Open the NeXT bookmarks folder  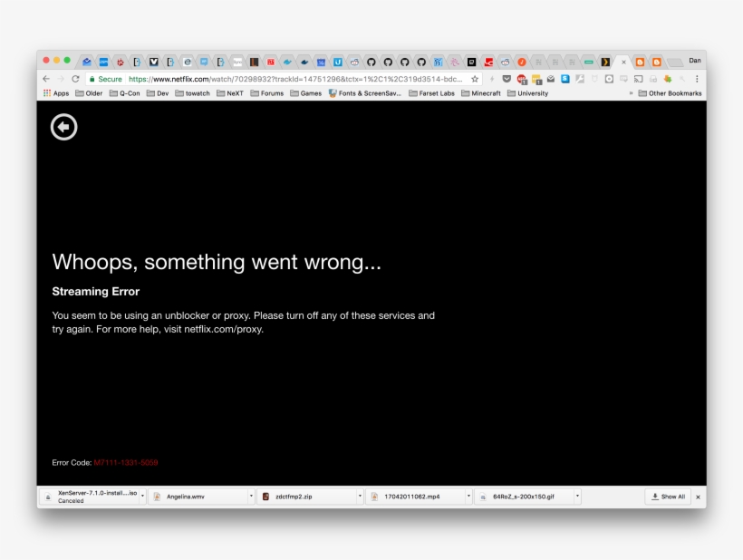[230, 93]
